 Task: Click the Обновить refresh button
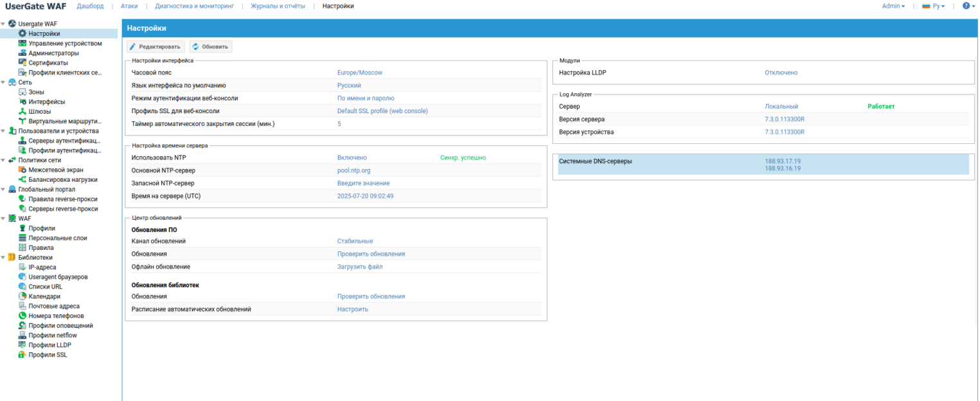click(x=210, y=46)
